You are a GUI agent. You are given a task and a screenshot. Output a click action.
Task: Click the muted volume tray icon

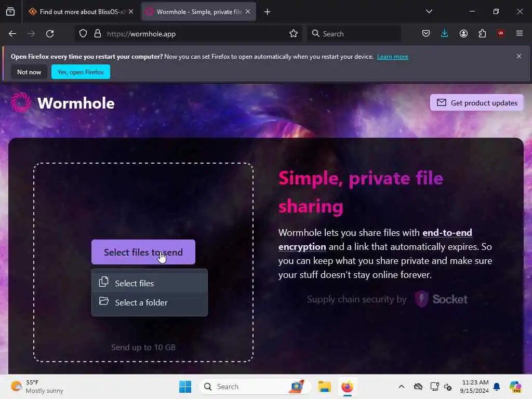click(x=447, y=387)
